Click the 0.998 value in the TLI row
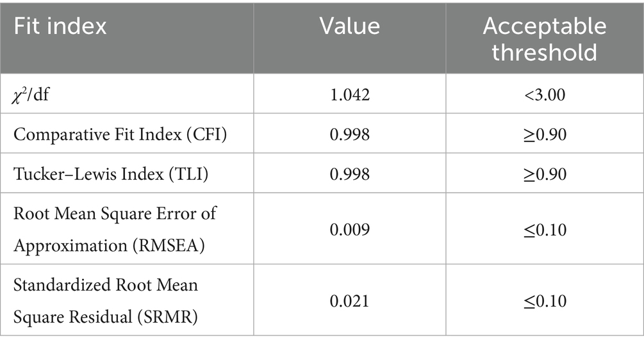The height and width of the screenshot is (347, 644). click(349, 175)
